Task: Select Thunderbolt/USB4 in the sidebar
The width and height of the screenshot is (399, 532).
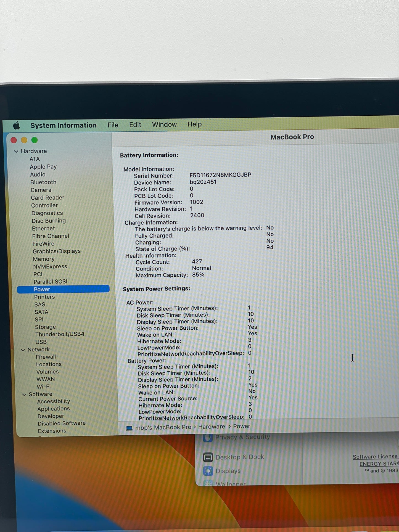Action: (x=60, y=334)
